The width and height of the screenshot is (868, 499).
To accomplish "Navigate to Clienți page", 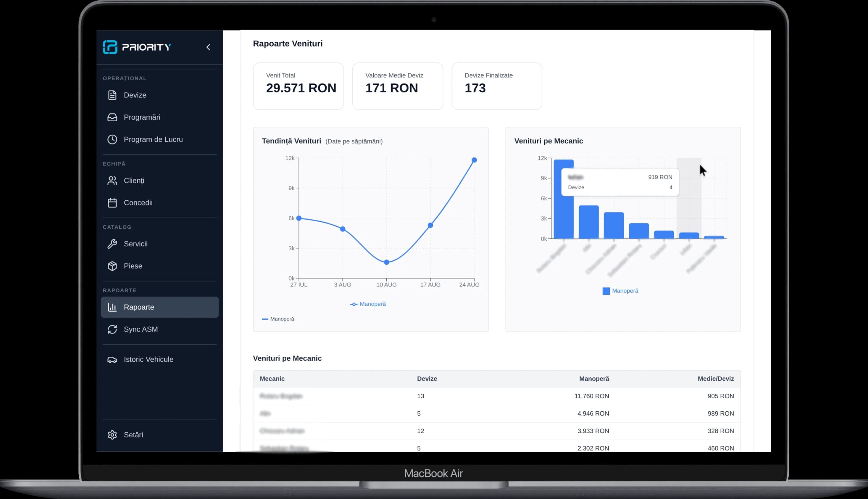I will [160, 181].
